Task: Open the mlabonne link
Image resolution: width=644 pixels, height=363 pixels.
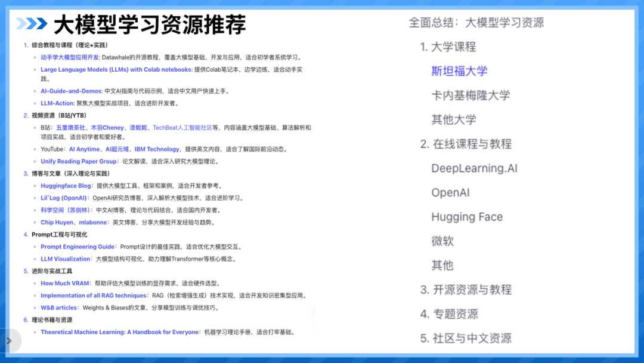Action: tap(93, 222)
